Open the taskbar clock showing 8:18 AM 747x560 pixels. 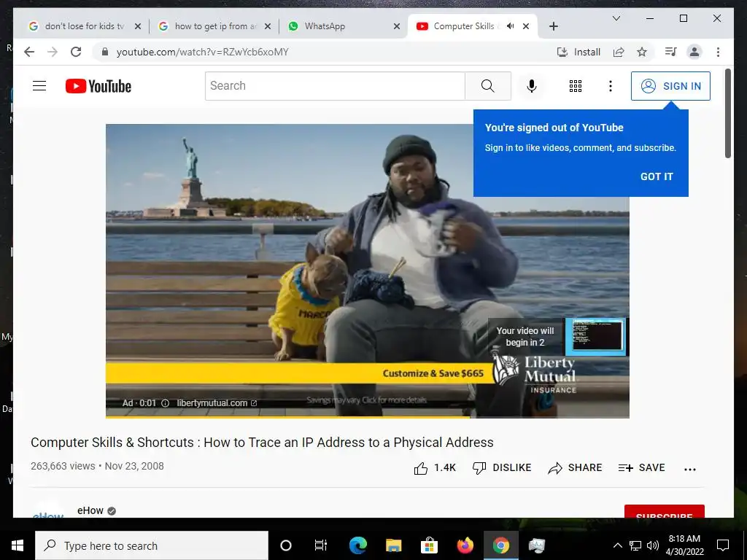point(684,545)
